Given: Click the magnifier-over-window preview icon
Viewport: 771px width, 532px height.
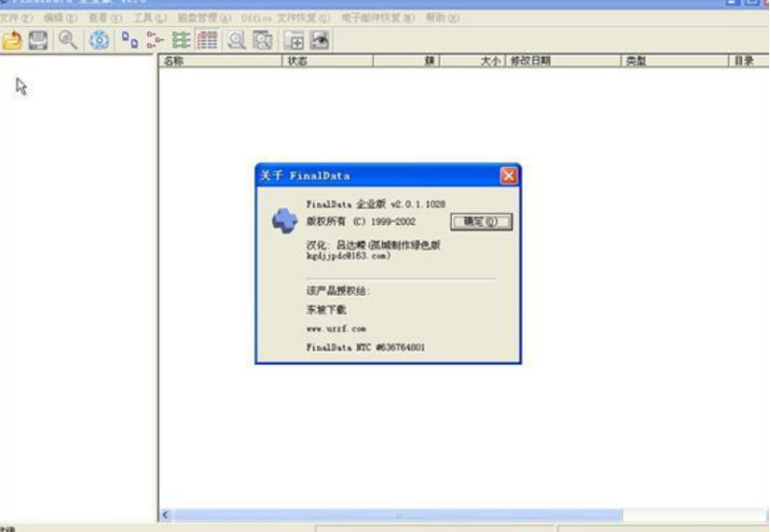Looking at the screenshot, I should pyautogui.click(x=262, y=40).
